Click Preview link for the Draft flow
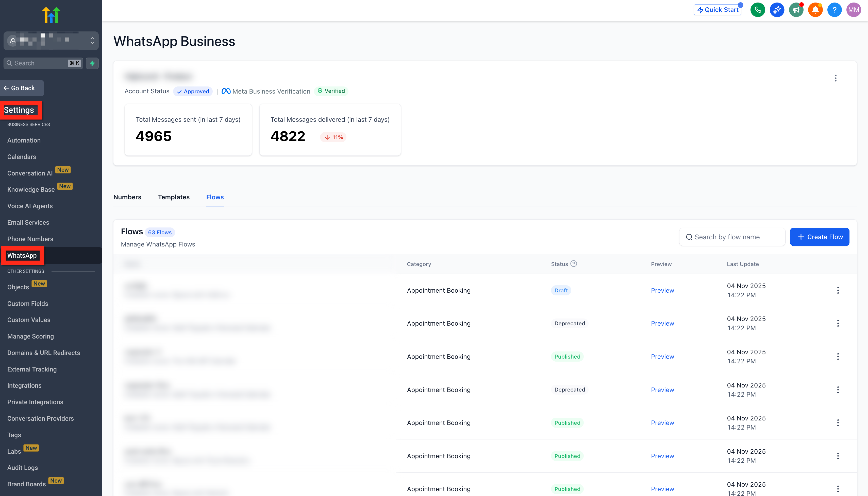 pyautogui.click(x=662, y=290)
